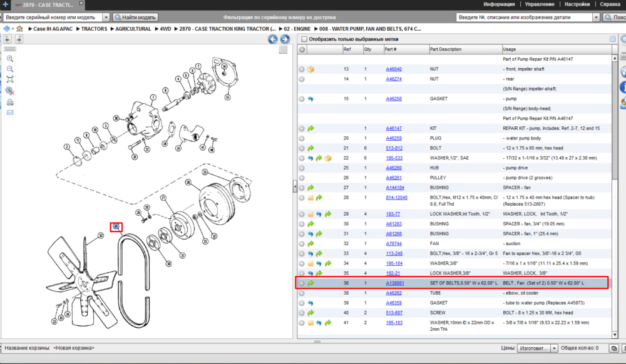Click the green arrow for SCREW 513-607
626x364 pixels.
[x=310, y=313]
